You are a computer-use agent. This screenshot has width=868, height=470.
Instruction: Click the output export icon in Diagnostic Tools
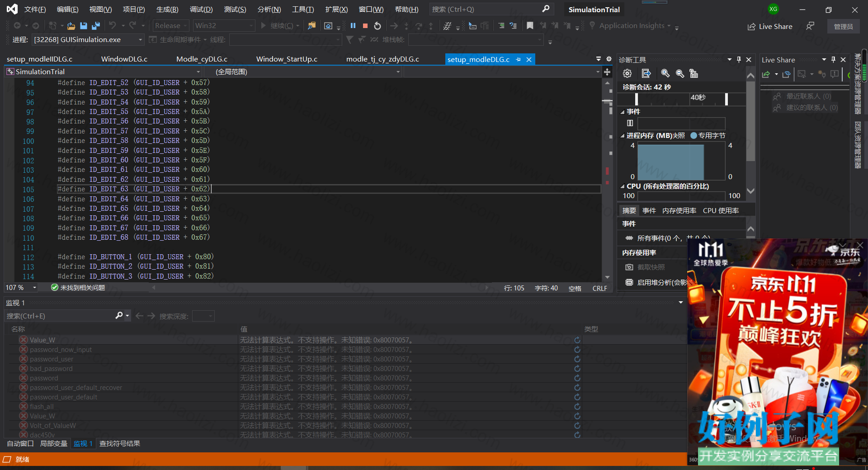coord(646,73)
